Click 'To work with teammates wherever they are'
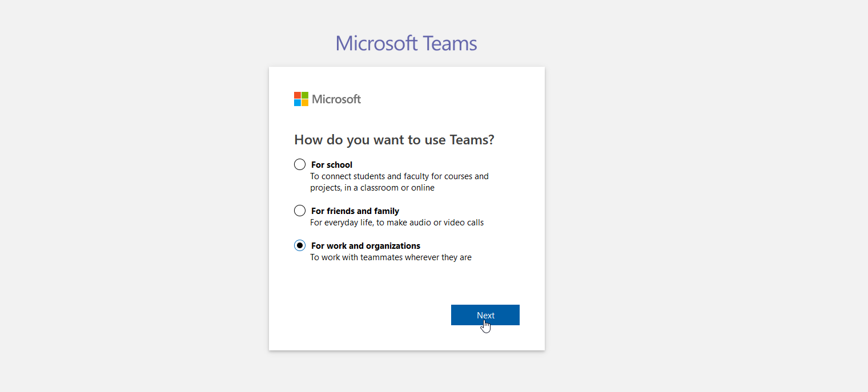Image resolution: width=868 pixels, height=392 pixels. point(391,257)
